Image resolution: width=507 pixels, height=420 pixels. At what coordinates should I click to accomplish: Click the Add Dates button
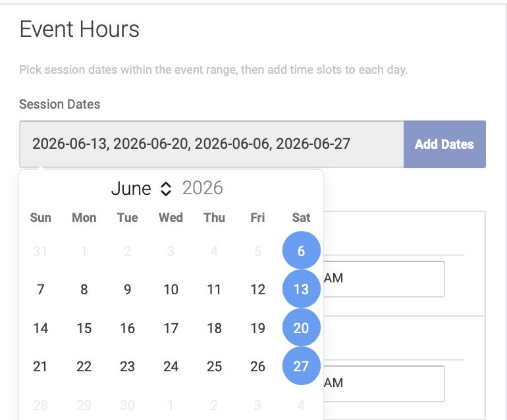point(444,144)
